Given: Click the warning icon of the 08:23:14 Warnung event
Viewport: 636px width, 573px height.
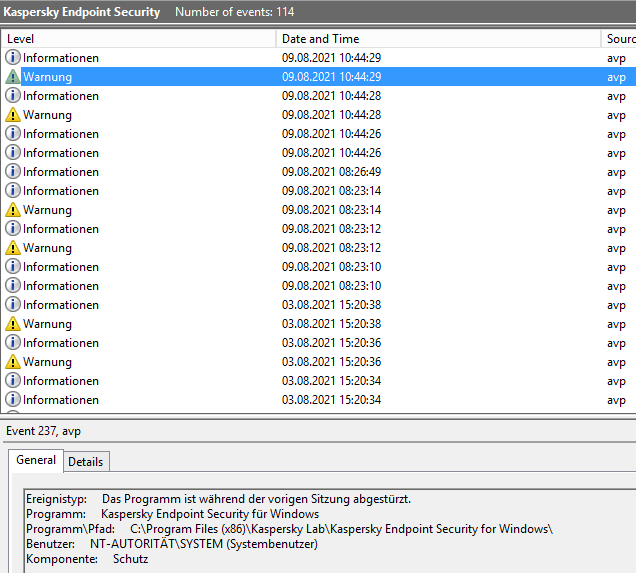Looking at the screenshot, I should 13,210.
